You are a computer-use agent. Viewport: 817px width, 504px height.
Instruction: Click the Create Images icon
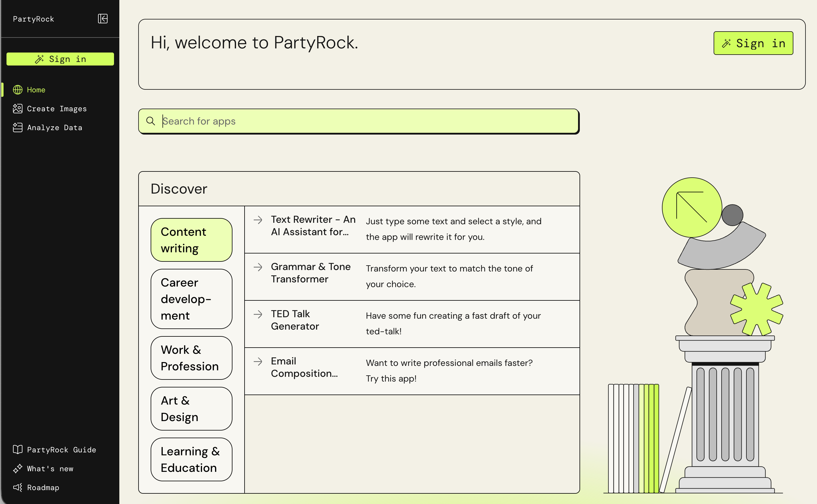point(18,109)
